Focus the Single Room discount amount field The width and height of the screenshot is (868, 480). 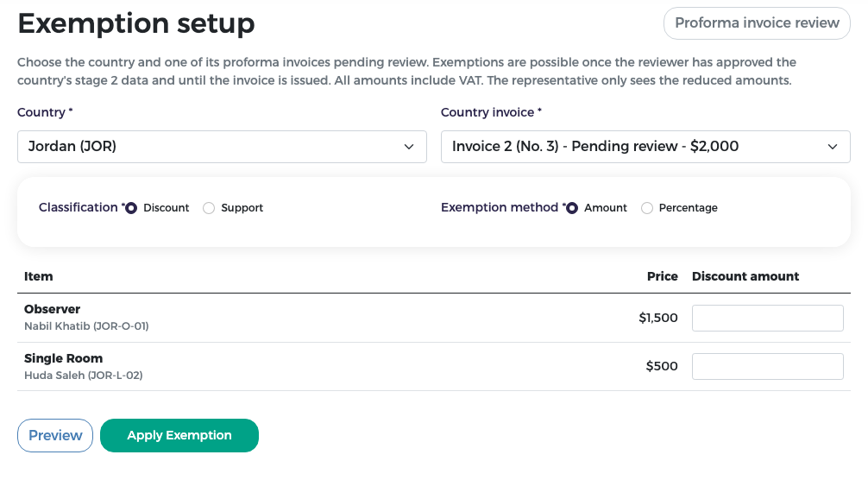point(768,367)
